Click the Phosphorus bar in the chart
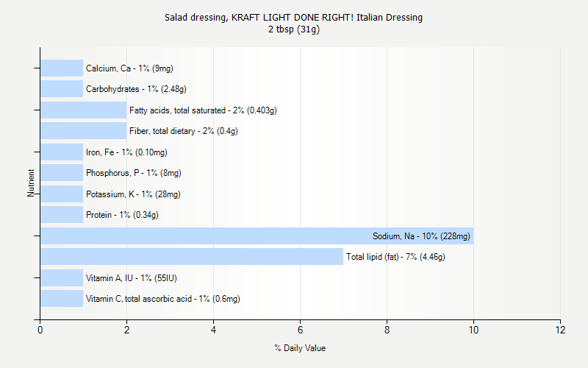 tap(62, 173)
